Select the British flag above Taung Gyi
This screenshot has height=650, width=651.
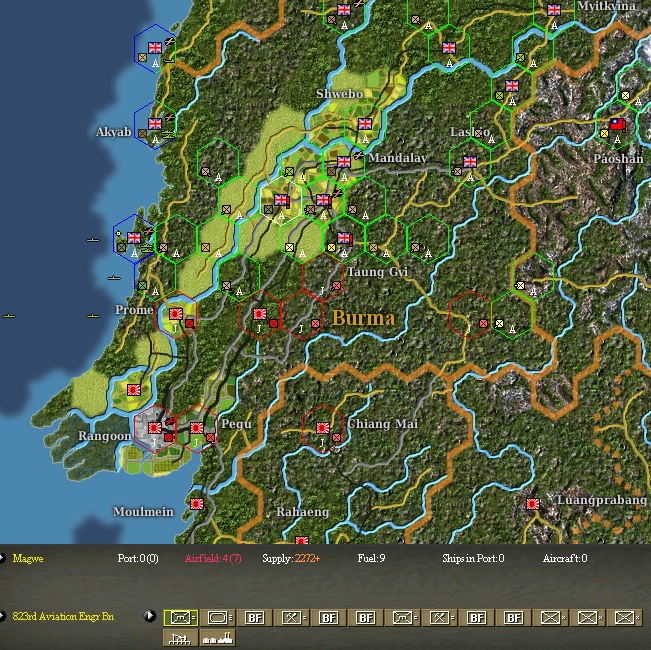344,238
